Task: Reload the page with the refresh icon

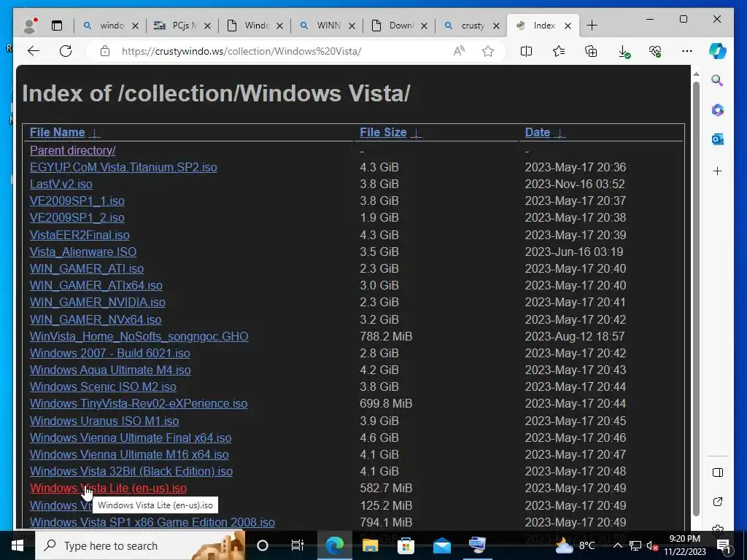Action: (x=66, y=51)
